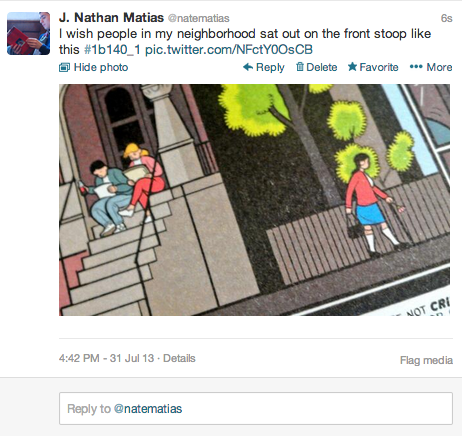Expand the More options menu

point(431,67)
